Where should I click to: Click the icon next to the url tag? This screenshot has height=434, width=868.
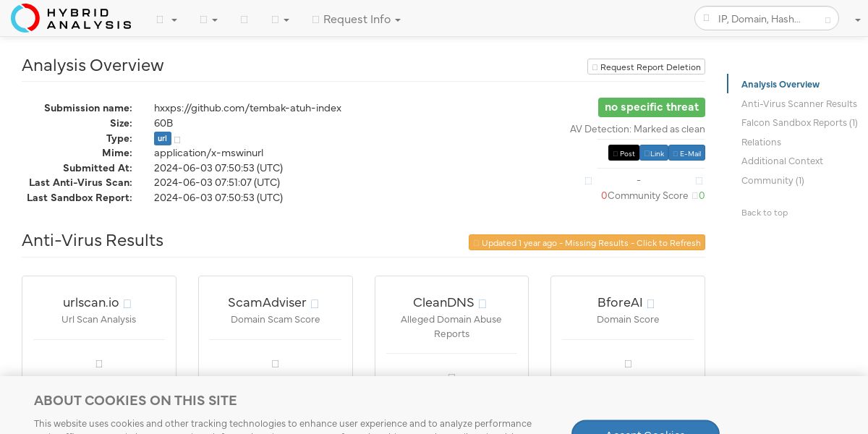(177, 140)
